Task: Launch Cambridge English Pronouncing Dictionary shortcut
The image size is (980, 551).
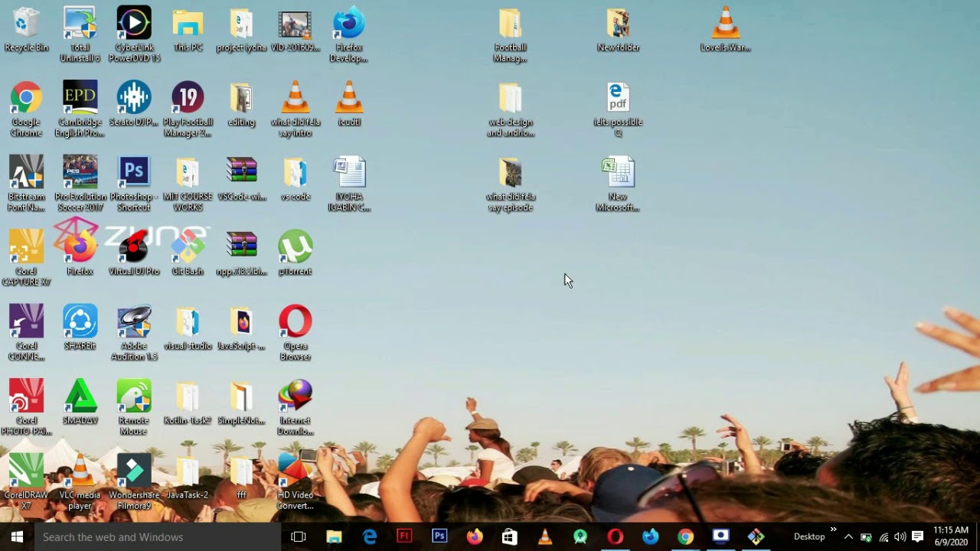Action: (80, 109)
